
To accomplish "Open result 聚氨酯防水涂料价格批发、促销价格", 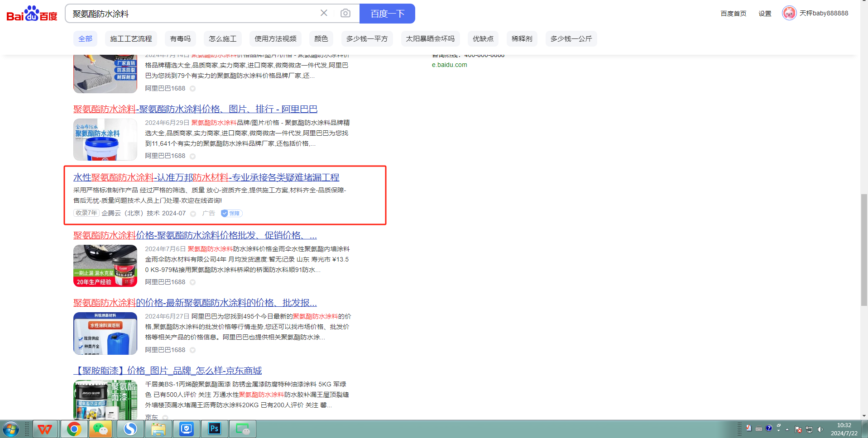I will tap(195, 235).
